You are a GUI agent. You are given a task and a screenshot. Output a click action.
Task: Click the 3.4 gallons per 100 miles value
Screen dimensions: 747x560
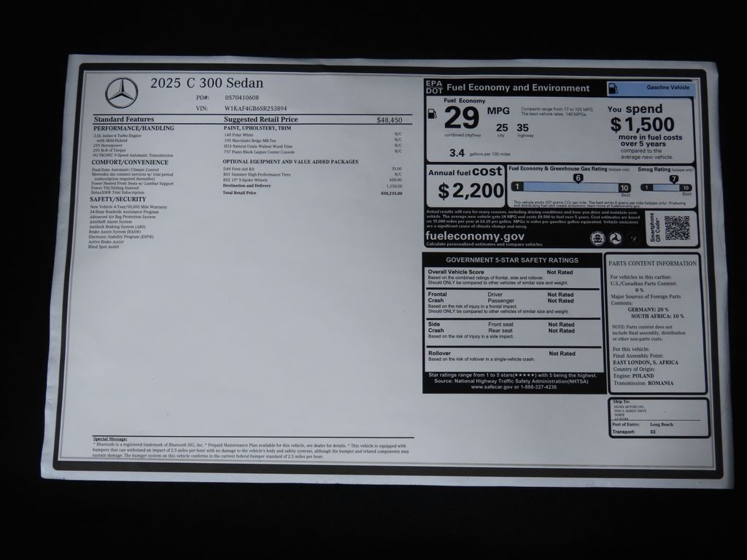457,153
